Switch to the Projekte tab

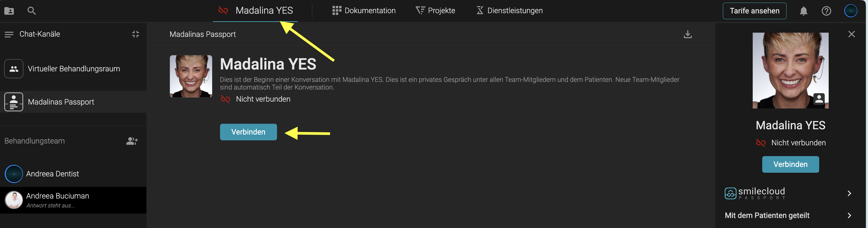click(435, 11)
